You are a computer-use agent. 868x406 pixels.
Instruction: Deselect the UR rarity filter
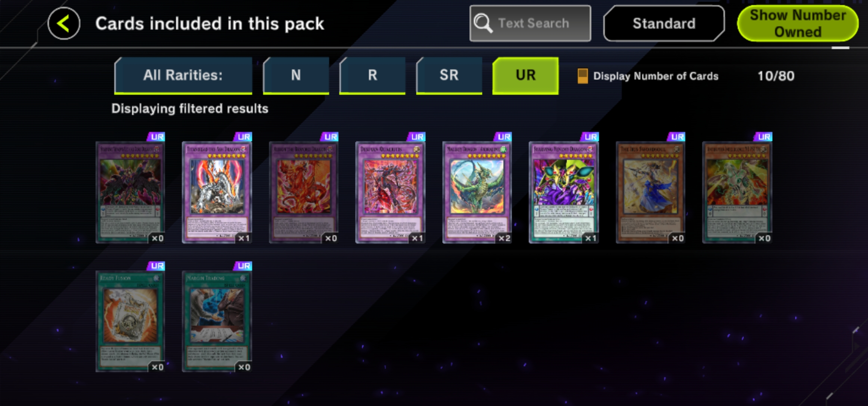pos(525,76)
